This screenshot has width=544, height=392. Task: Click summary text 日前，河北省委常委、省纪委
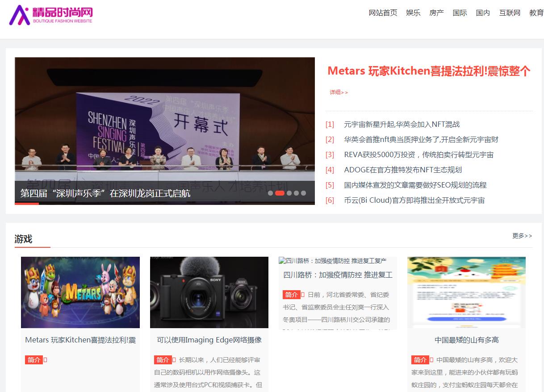click(x=348, y=295)
